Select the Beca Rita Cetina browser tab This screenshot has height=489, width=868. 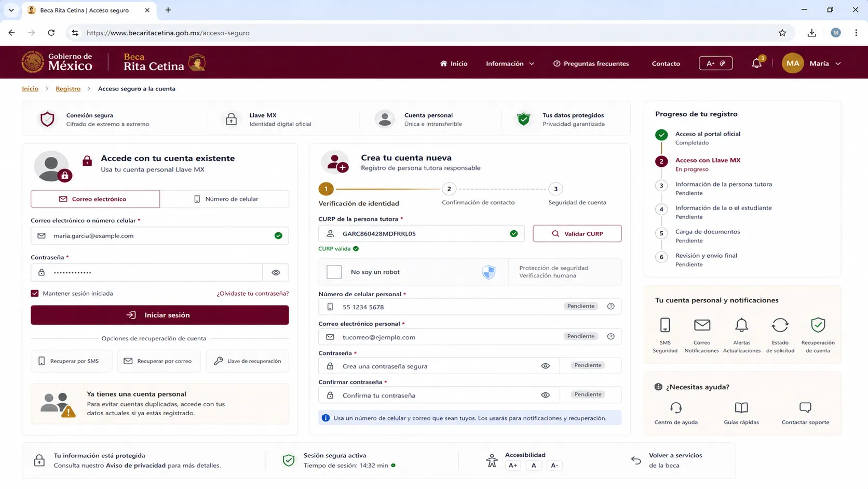pos(89,10)
